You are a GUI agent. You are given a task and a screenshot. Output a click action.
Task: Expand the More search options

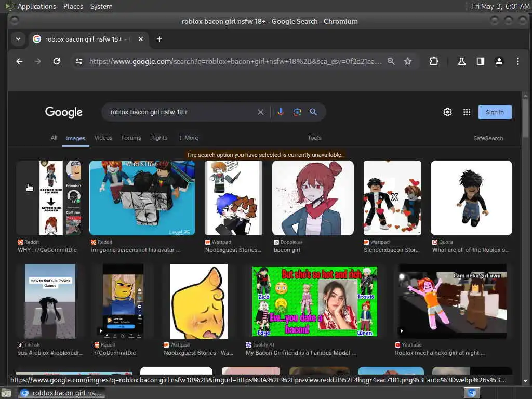[188, 138]
